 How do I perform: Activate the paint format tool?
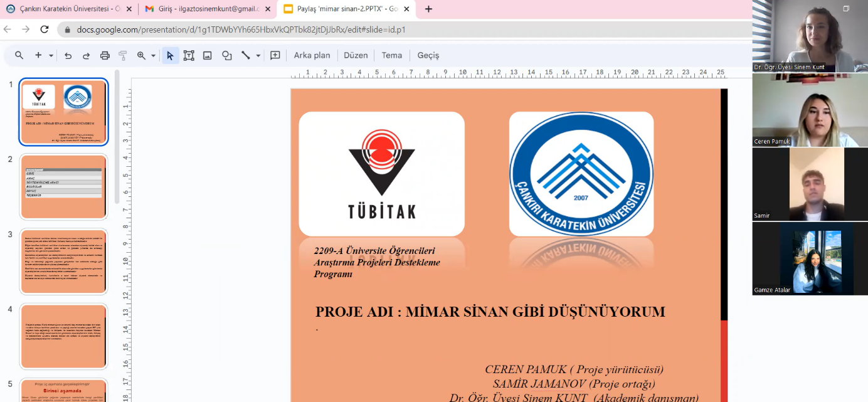(123, 55)
